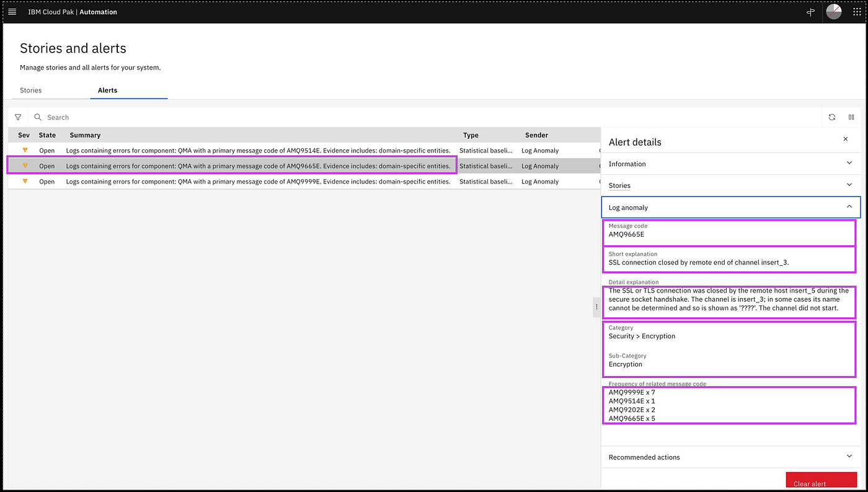Open the column customization icon
Screen dimensions: 868x492
851,117
